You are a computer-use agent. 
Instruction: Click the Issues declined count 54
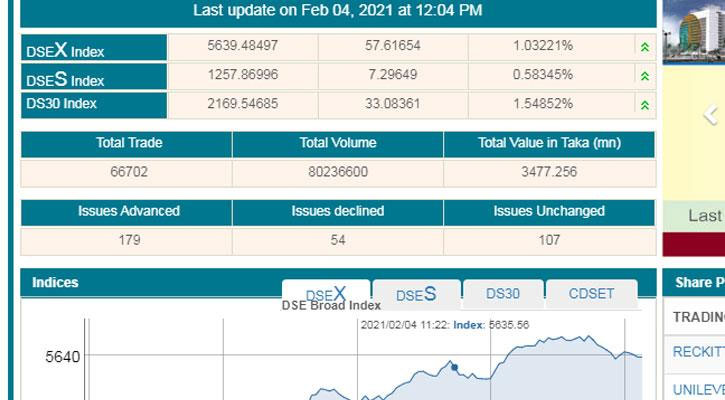click(337, 240)
